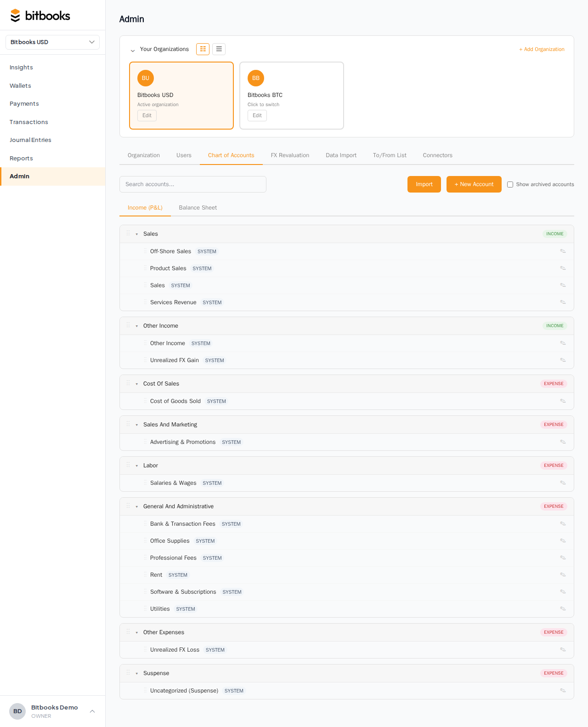Screen dimensions: 588x727
Task: Open Payments from sidebar
Action: coord(52,104)
